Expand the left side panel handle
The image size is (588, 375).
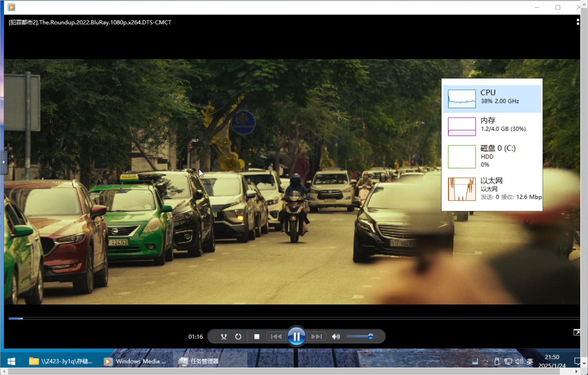coord(4,162)
